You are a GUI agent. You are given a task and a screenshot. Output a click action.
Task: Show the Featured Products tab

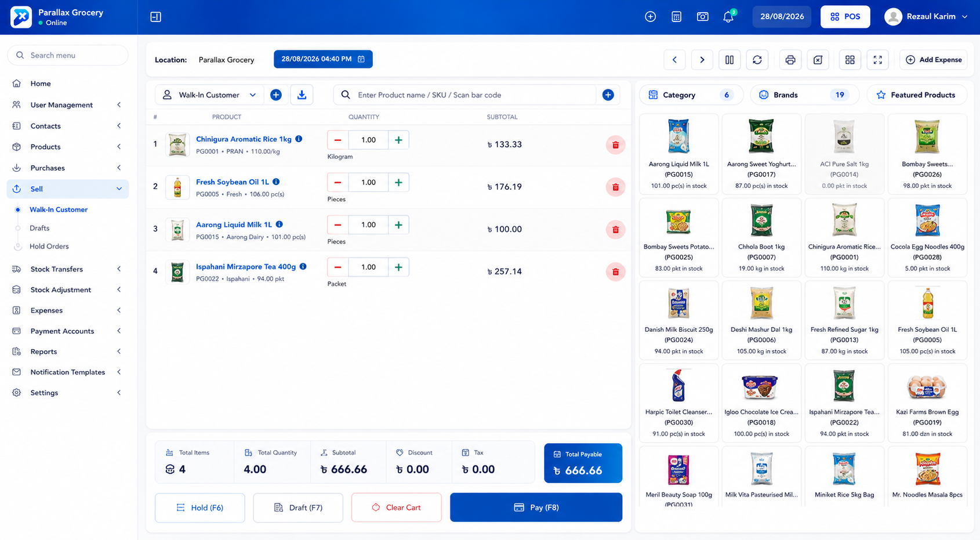click(x=916, y=95)
